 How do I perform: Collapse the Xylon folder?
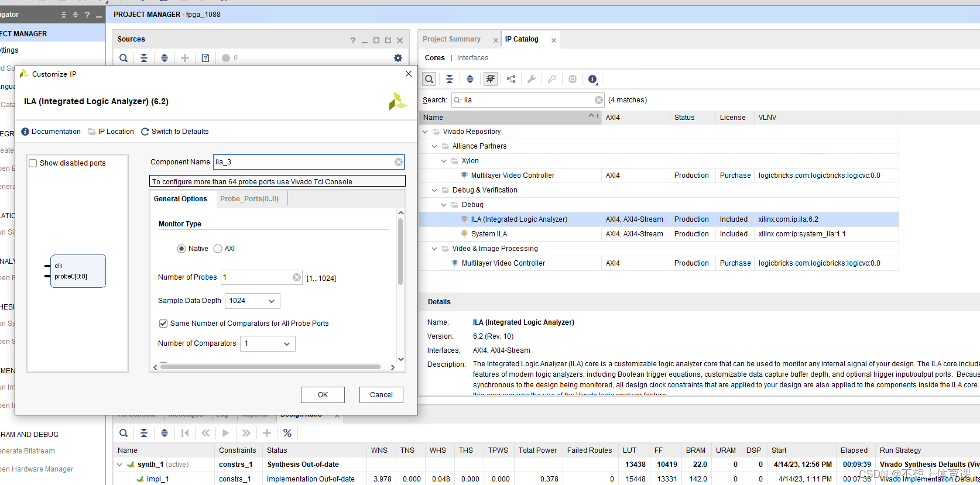coord(444,161)
